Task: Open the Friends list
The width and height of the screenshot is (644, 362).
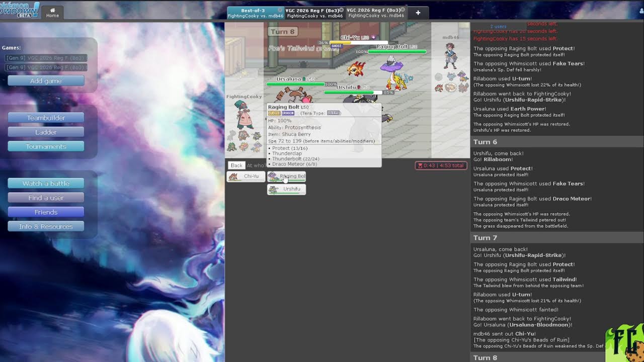Action: (x=46, y=212)
